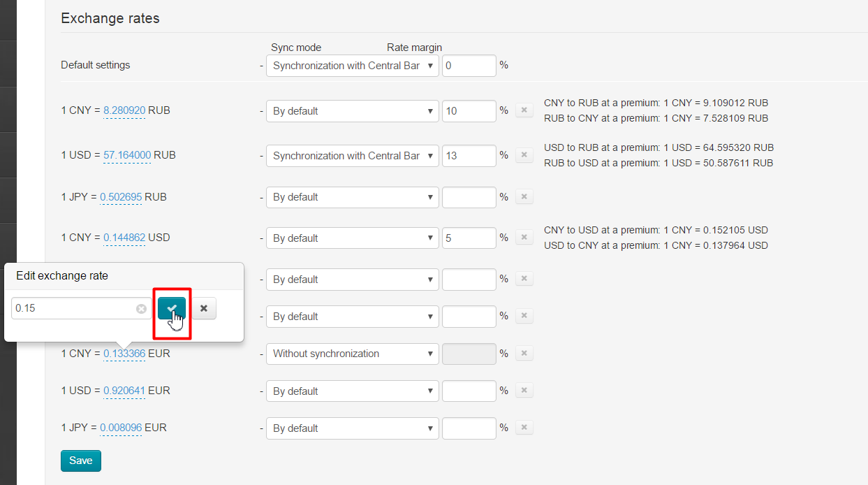Open the 0.920641 USD to EUR rate link
Image resolution: width=868 pixels, height=485 pixels.
point(124,391)
